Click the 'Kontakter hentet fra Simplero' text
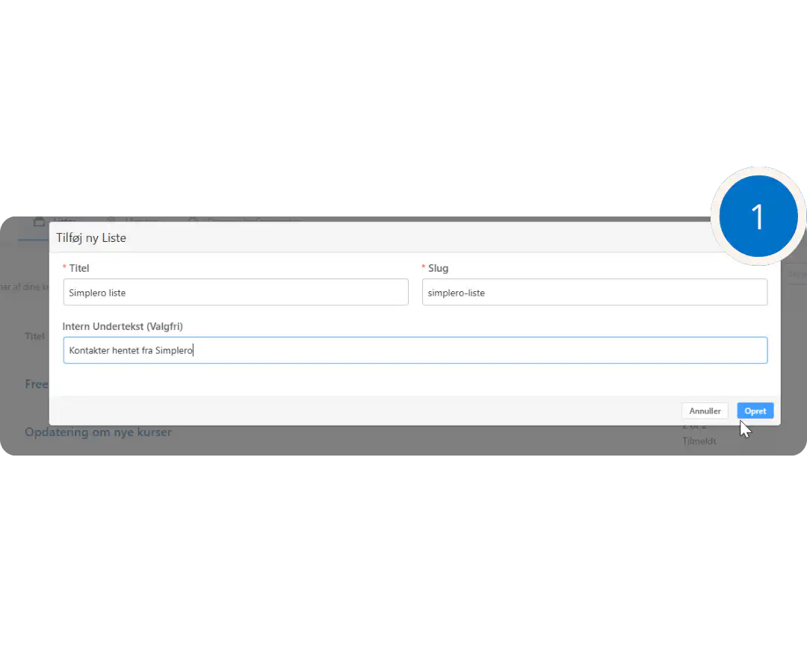The image size is (807, 672). [131, 350]
